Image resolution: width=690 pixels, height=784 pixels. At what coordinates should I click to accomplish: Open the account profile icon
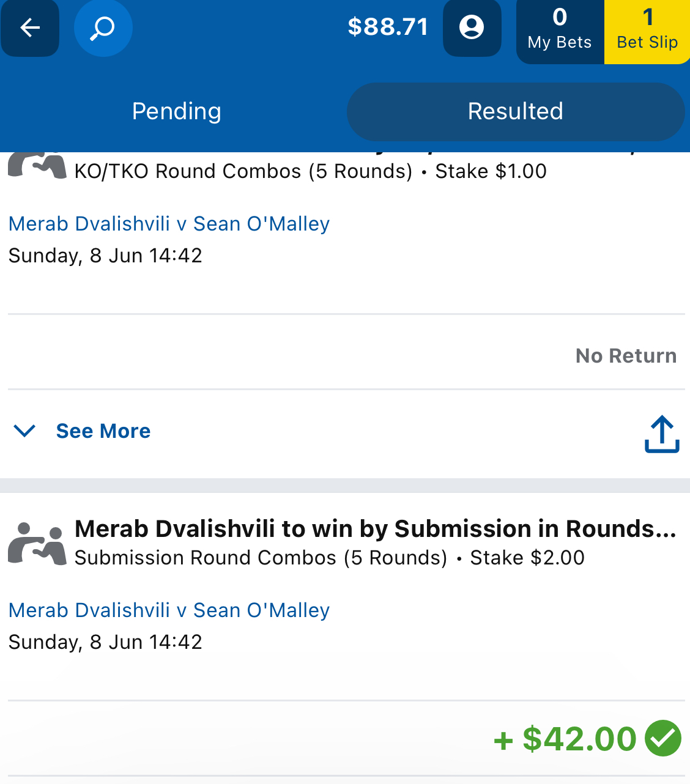click(x=472, y=28)
